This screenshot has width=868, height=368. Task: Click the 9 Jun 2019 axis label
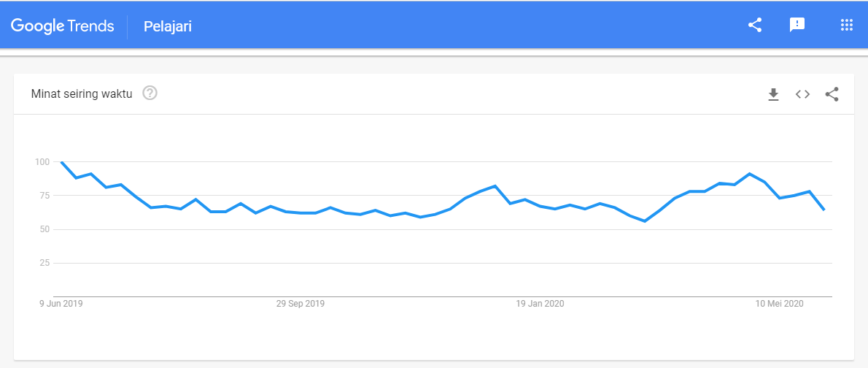pyautogui.click(x=61, y=304)
